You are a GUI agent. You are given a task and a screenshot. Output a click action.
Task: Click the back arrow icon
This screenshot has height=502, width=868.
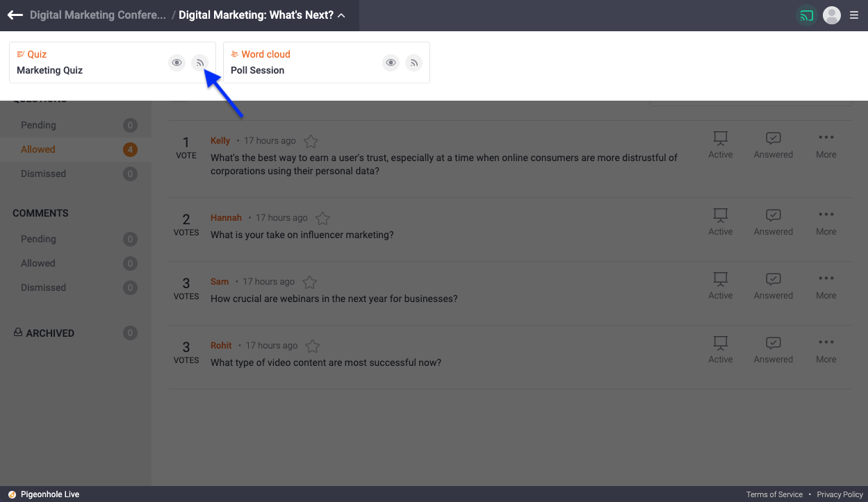pyautogui.click(x=15, y=15)
